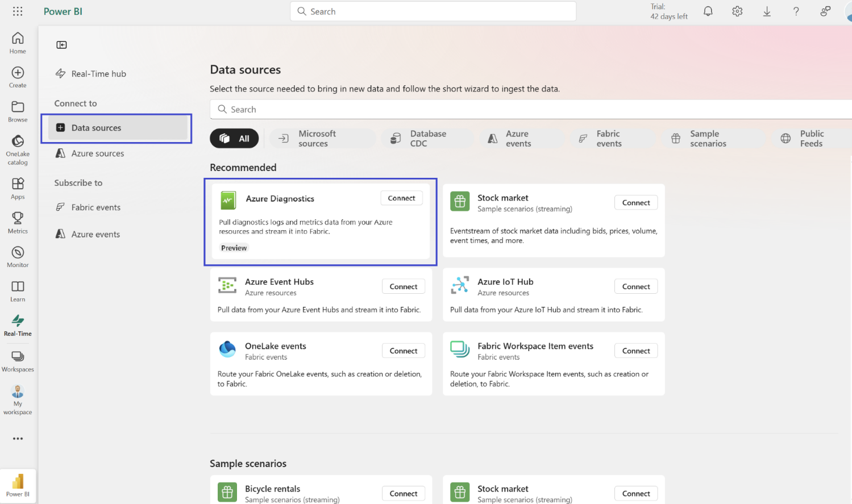The image size is (852, 504).
Task: Select the Real-Time icon in left navigation
Action: [x=17, y=324]
